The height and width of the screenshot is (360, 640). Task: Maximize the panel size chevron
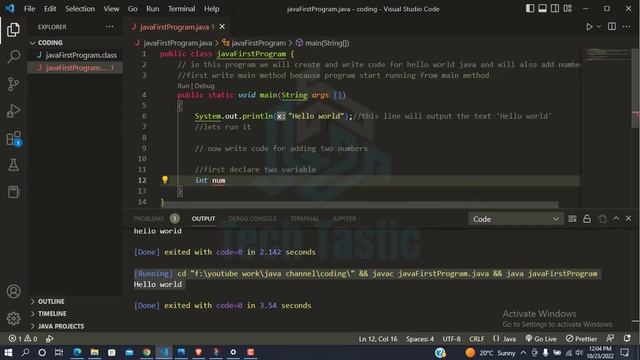[616, 219]
